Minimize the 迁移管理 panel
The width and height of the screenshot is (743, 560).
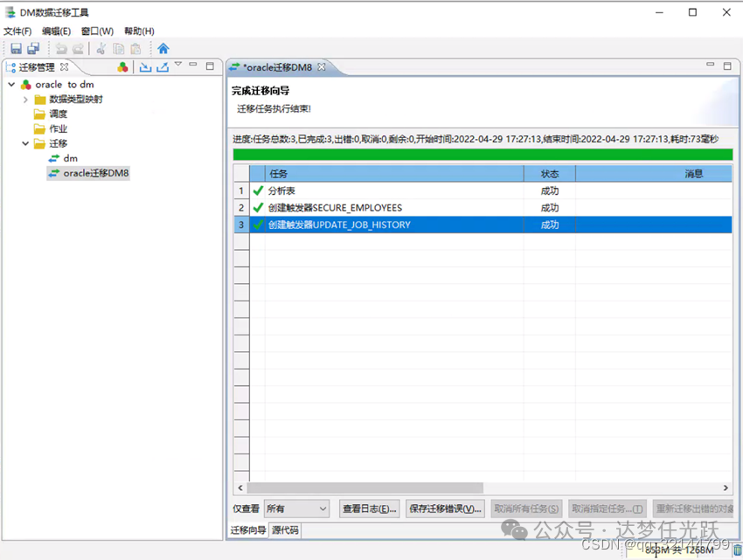193,64
